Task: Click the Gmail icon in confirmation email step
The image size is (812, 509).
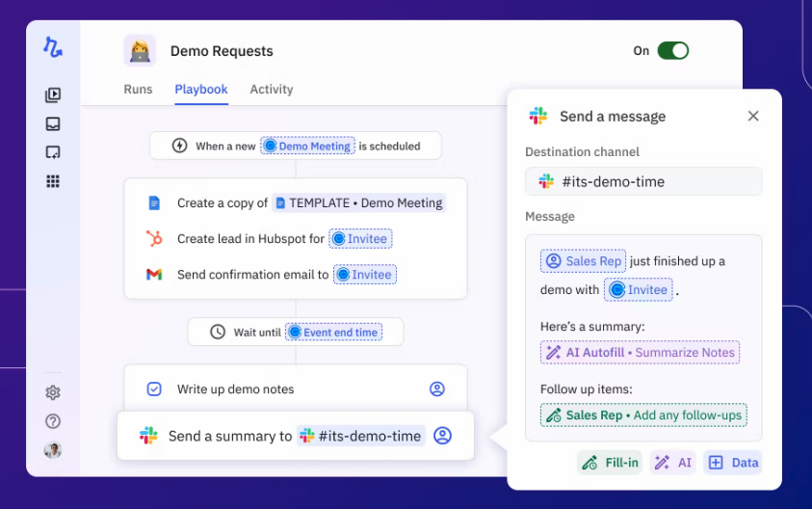Action: [154, 274]
